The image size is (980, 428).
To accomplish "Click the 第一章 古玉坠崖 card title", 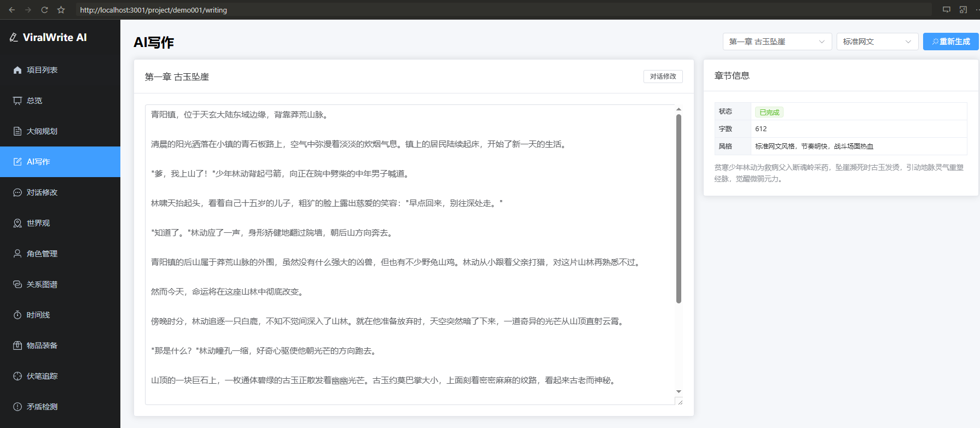I will (177, 77).
